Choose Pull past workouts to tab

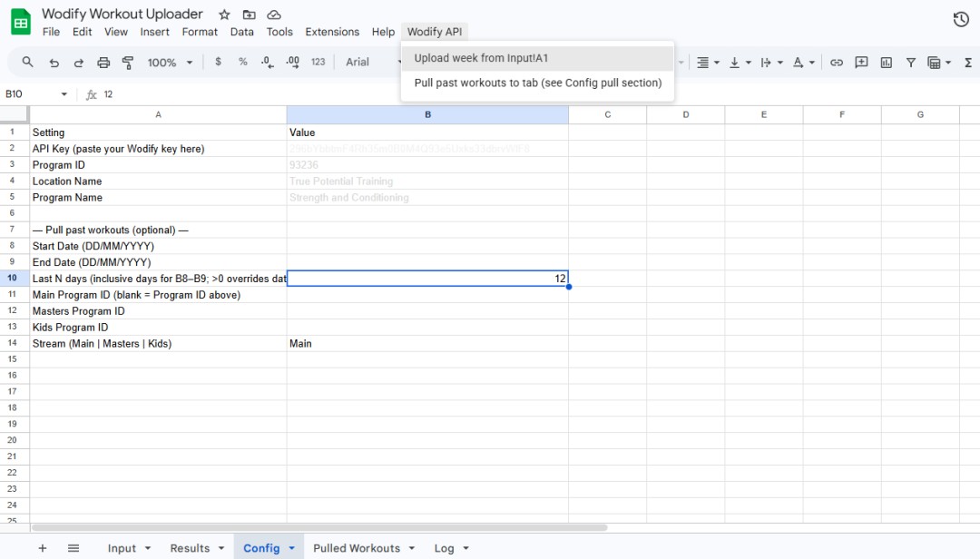537,83
